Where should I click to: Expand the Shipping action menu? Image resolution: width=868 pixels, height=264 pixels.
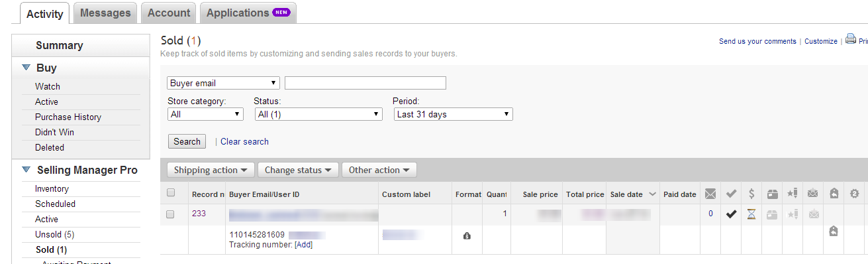[211, 170]
